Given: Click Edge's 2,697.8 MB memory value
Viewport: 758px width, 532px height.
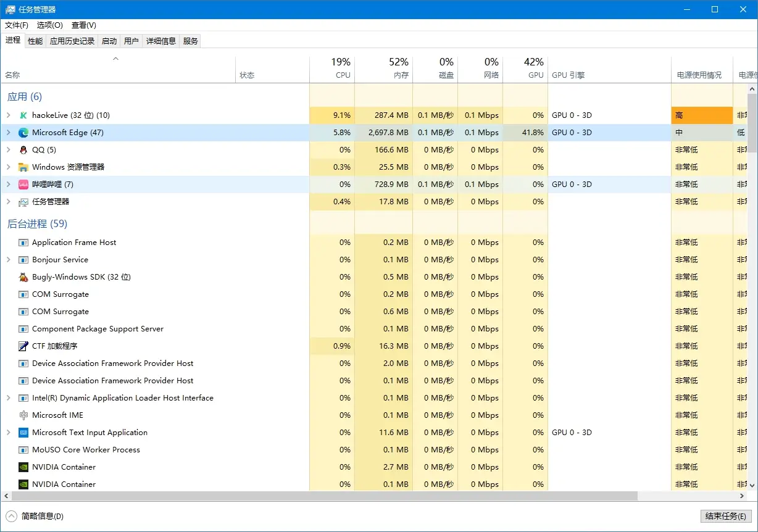Looking at the screenshot, I should (x=388, y=133).
